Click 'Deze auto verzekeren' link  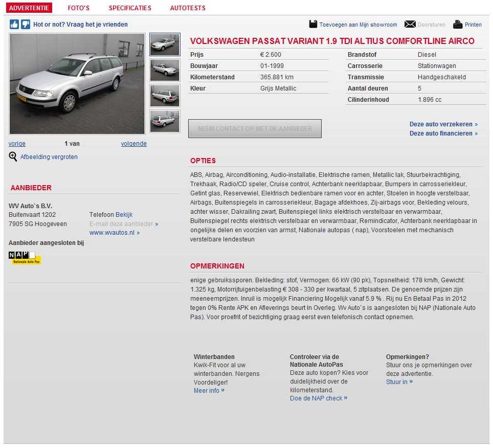coord(443,124)
